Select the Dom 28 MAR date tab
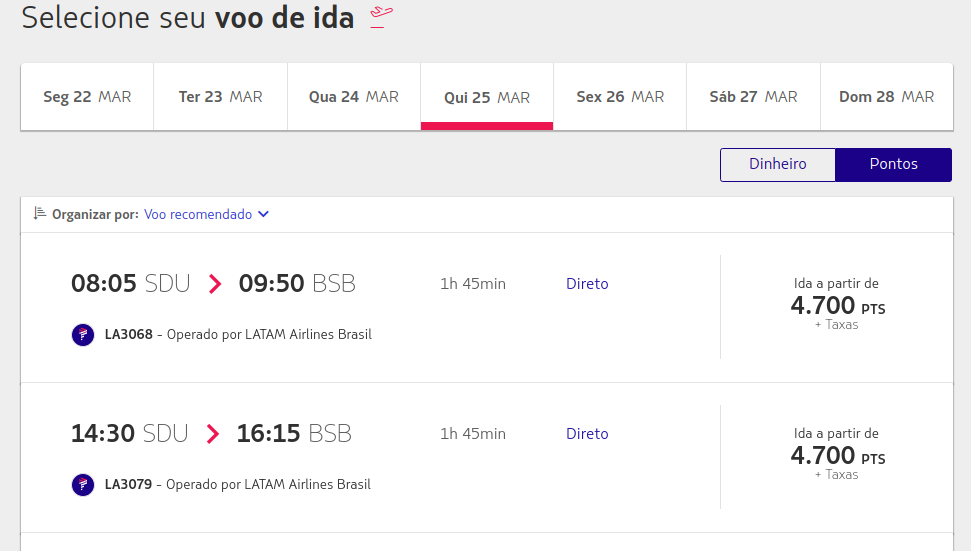This screenshot has height=551, width=971. [887, 97]
